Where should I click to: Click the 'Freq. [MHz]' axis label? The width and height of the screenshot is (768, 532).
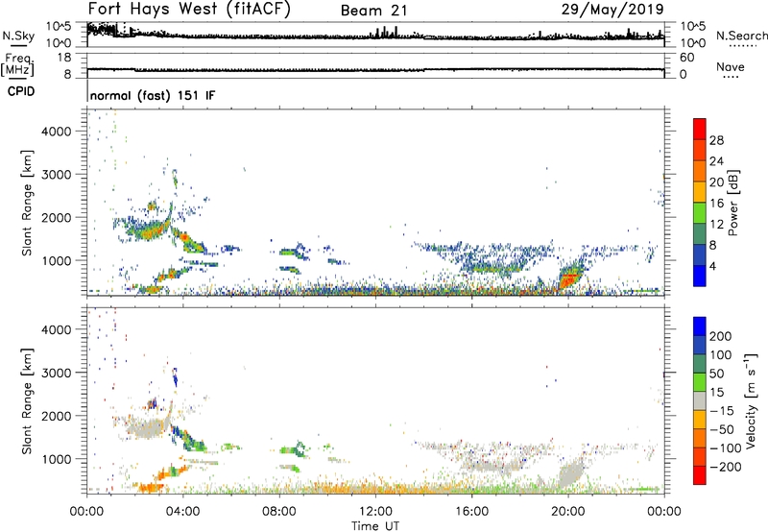click(x=17, y=65)
